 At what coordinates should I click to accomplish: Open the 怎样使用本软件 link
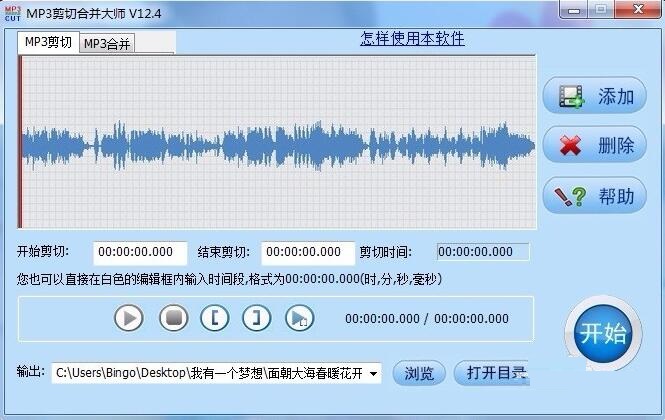pos(412,39)
